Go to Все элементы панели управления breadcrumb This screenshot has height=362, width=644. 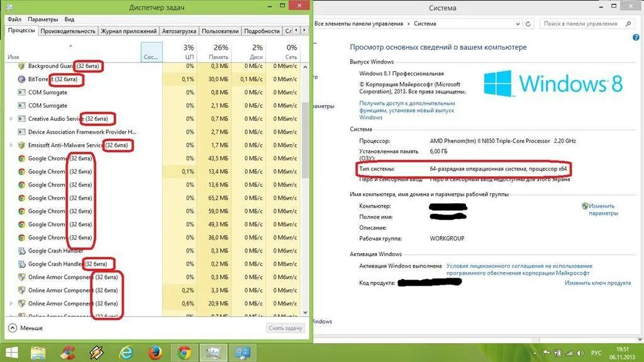358,24
